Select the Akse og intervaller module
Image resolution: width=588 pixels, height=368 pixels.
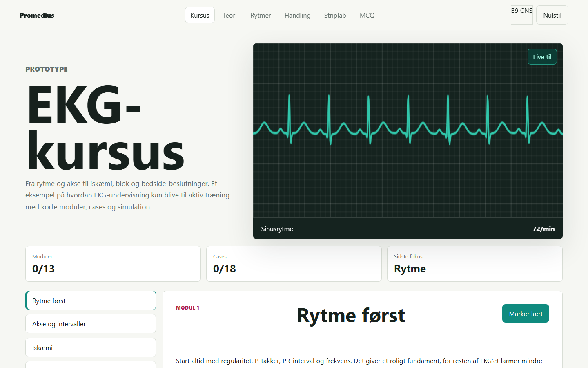[91, 324]
